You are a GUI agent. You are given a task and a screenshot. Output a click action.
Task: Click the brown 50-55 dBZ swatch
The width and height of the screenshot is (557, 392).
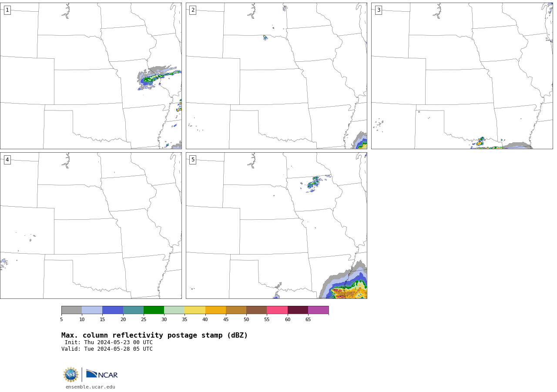point(257,310)
